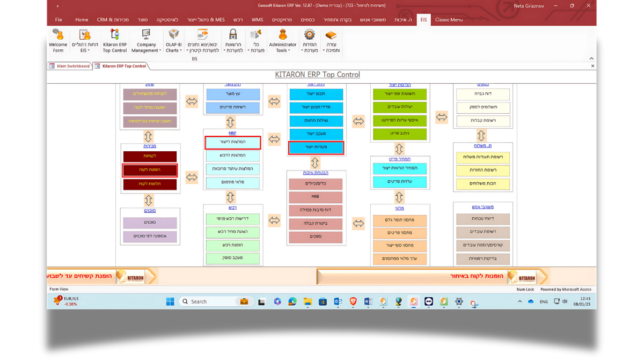Expand the דוחות ניהוליים EIS dropdown
The width and height of the screenshot is (644, 362).
pos(85,41)
